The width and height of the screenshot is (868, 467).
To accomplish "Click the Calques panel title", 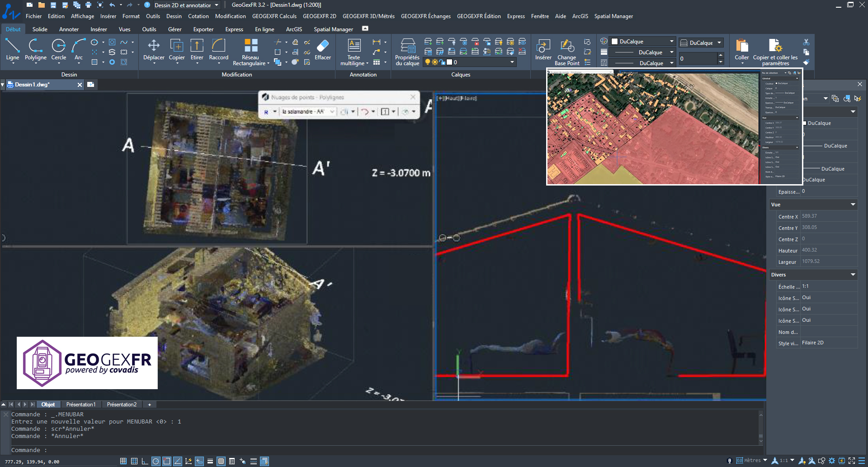I will tap(461, 75).
